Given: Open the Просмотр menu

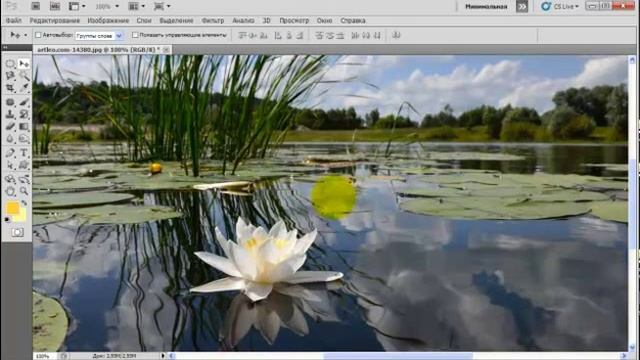Looking at the screenshot, I should (294, 20).
